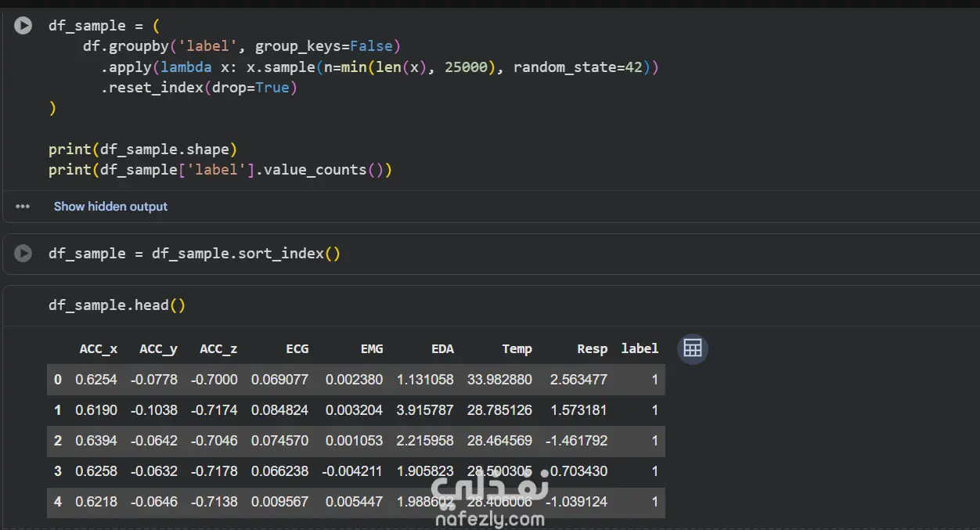Click EMG value -0.004211
This screenshot has width=980, height=530.
(352, 471)
